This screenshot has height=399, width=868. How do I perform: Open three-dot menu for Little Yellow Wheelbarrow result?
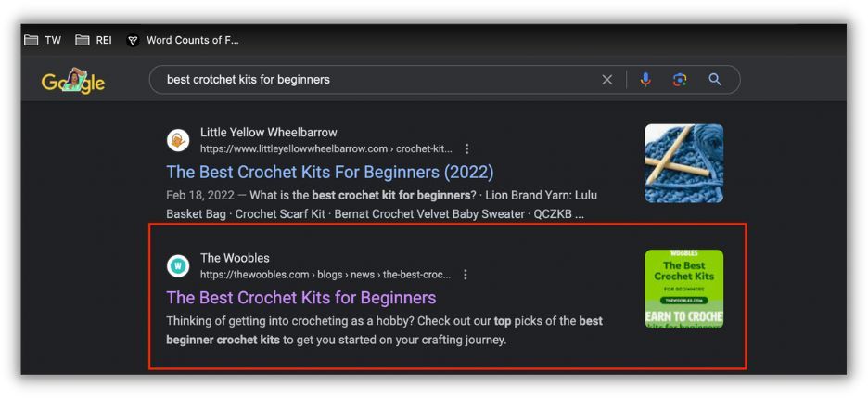click(466, 148)
